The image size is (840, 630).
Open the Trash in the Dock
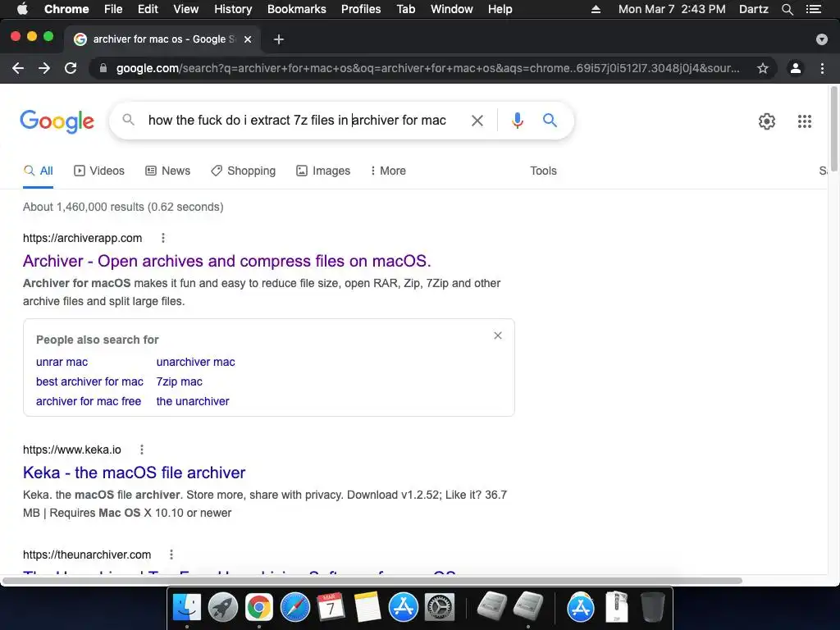click(x=652, y=607)
